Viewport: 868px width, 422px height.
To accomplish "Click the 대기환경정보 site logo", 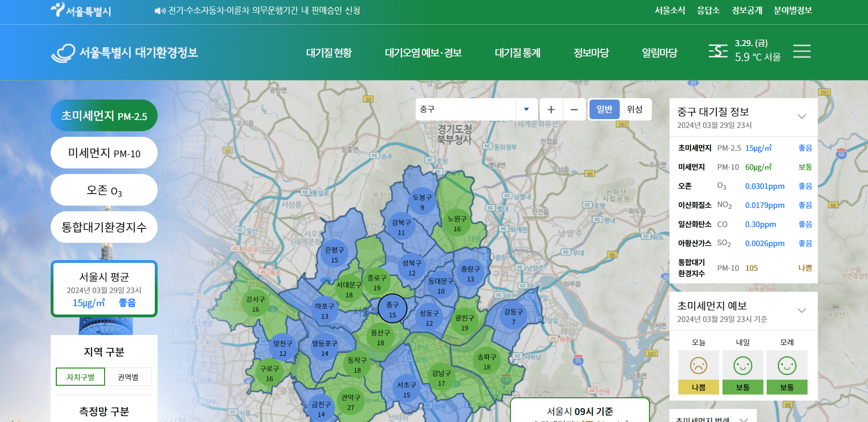I will pos(125,52).
